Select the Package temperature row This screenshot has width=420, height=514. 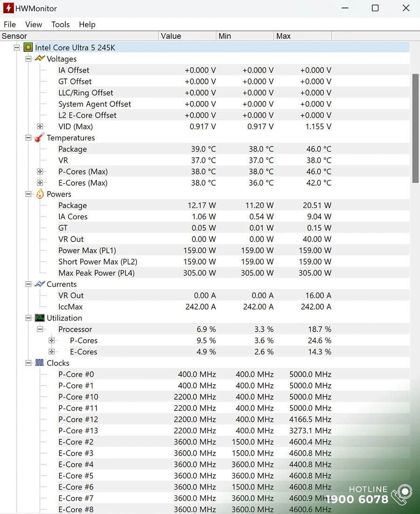233,149
